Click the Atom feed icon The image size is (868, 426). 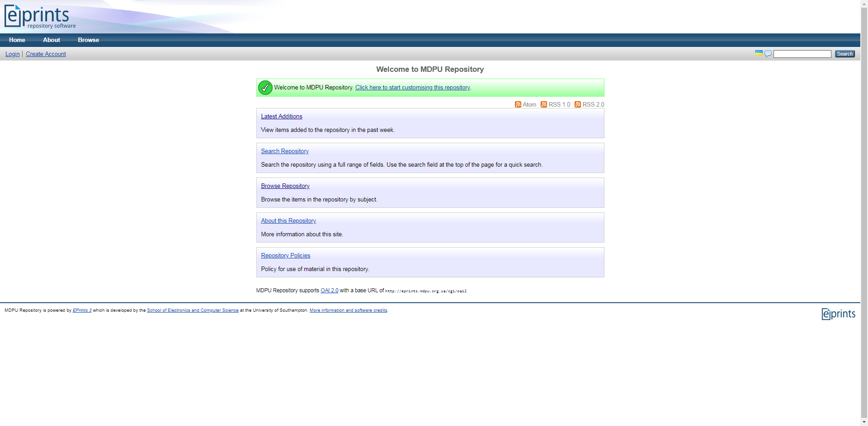518,104
